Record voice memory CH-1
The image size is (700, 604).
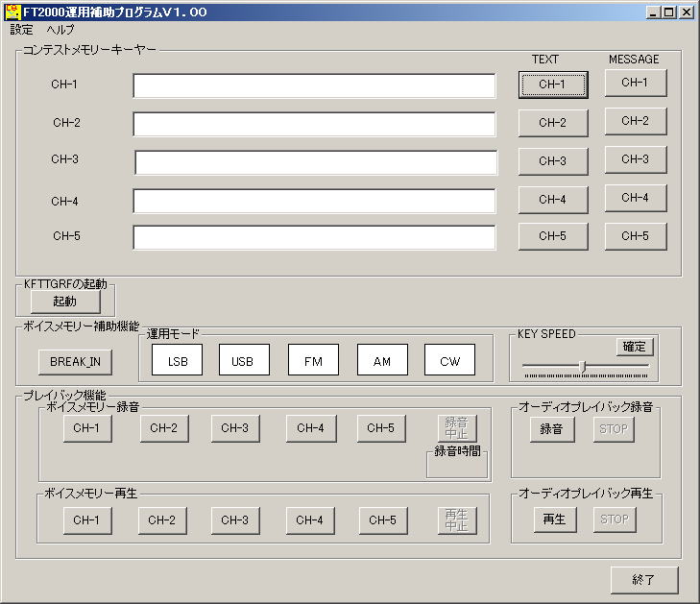pos(87,428)
